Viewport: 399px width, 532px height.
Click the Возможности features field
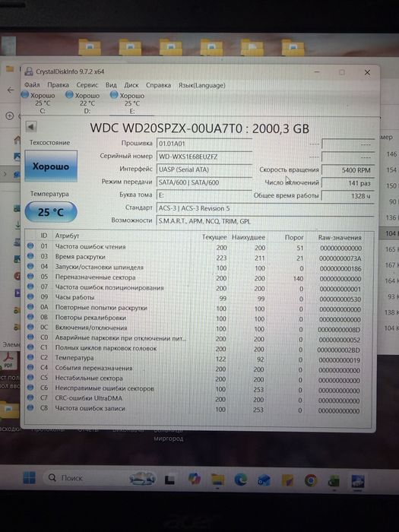[x=265, y=221]
